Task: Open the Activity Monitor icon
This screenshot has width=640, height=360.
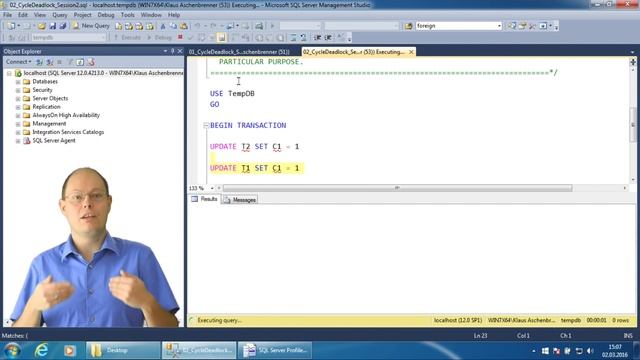Action: point(259,26)
